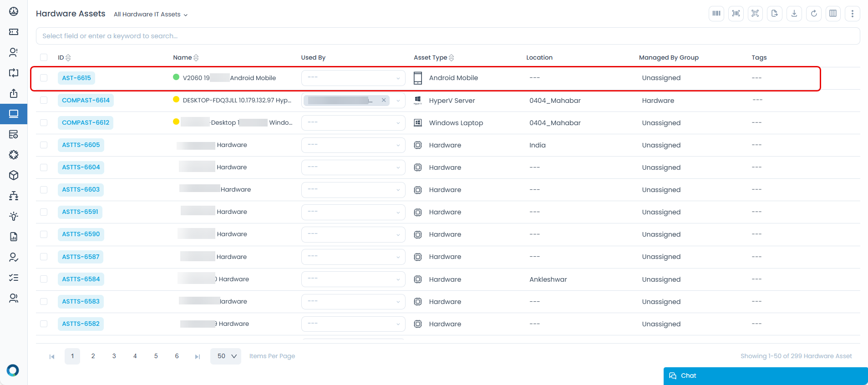Open the dashboard gauge icon in sidebar
The width and height of the screenshot is (868, 385).
point(14,11)
